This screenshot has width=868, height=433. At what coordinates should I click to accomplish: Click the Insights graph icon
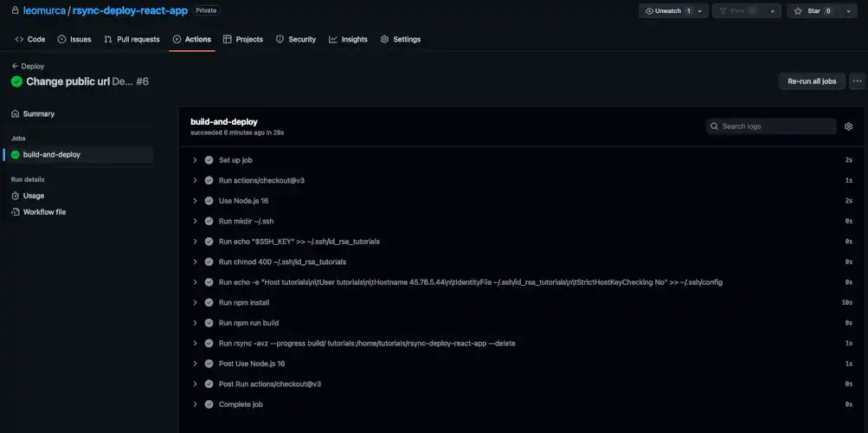click(332, 39)
